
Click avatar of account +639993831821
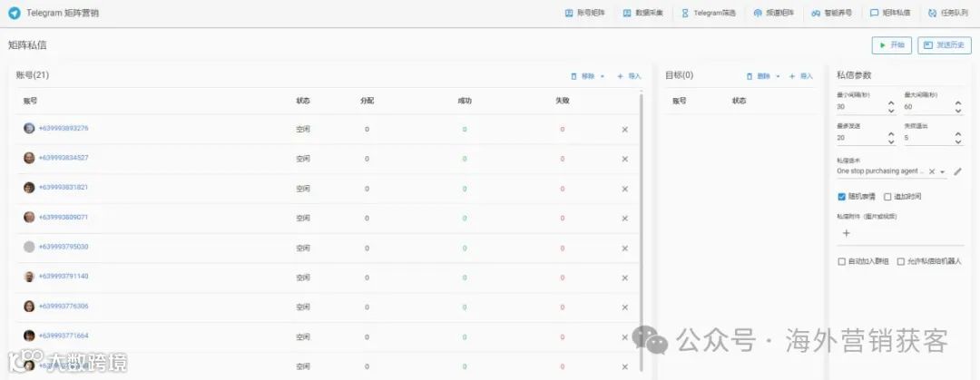(x=29, y=188)
